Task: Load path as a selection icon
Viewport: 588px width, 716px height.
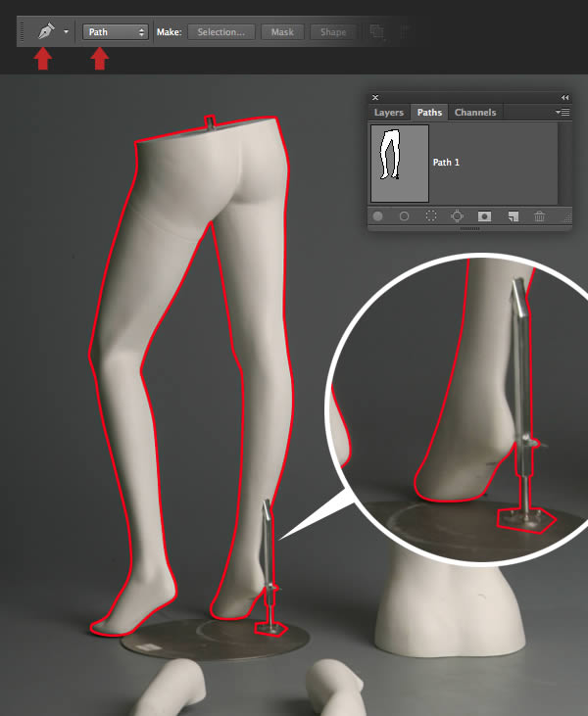Action: tap(431, 216)
